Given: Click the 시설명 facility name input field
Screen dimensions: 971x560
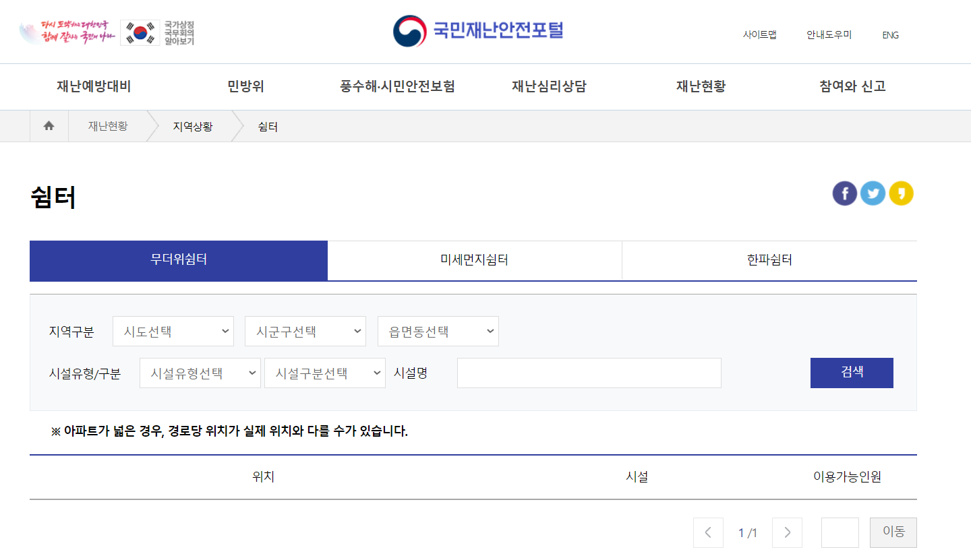Looking at the screenshot, I should [589, 373].
